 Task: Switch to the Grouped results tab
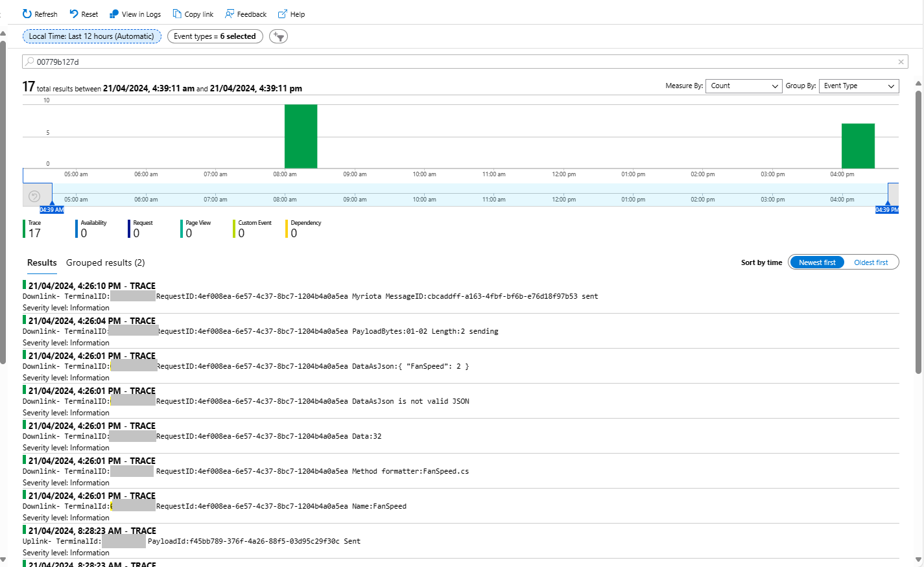[x=105, y=262]
